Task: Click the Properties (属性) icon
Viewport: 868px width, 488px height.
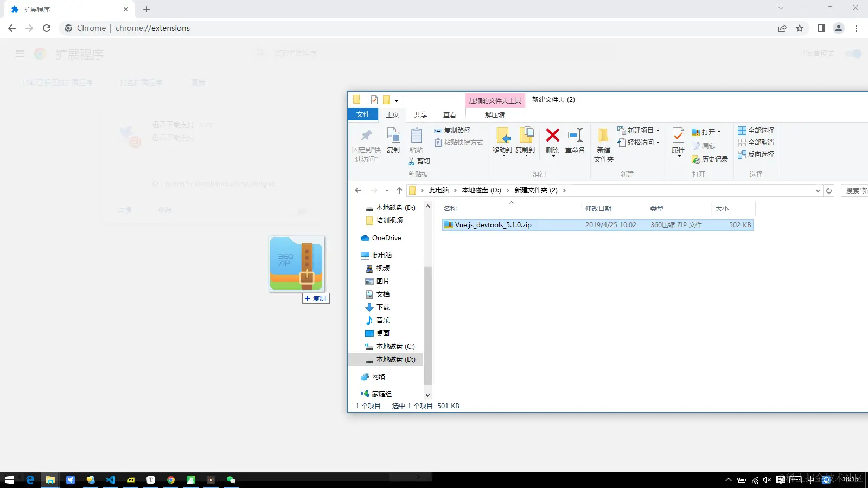Action: 678,136
